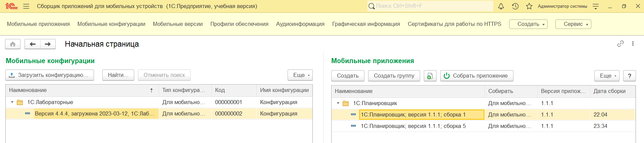
Task: Click Отменить поиск button
Action: click(164, 75)
